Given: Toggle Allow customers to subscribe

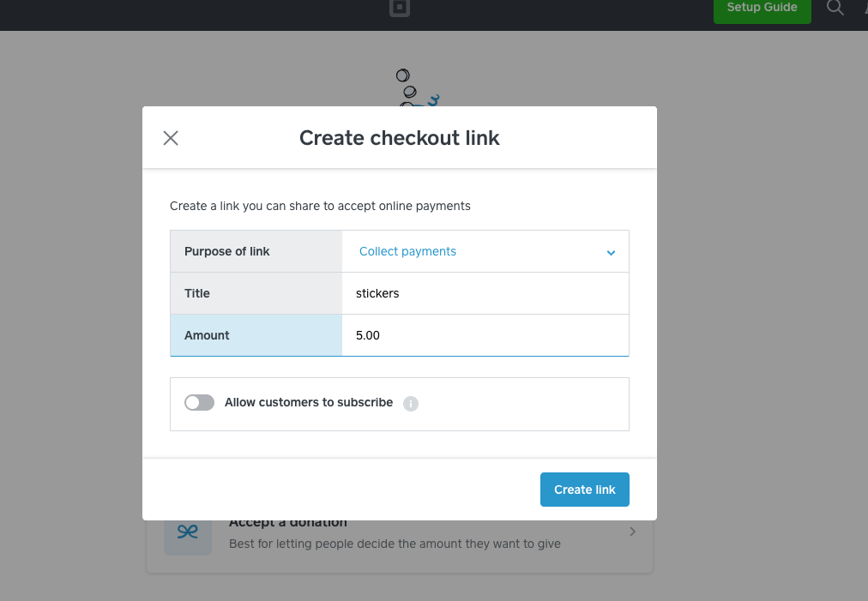Looking at the screenshot, I should (x=199, y=402).
